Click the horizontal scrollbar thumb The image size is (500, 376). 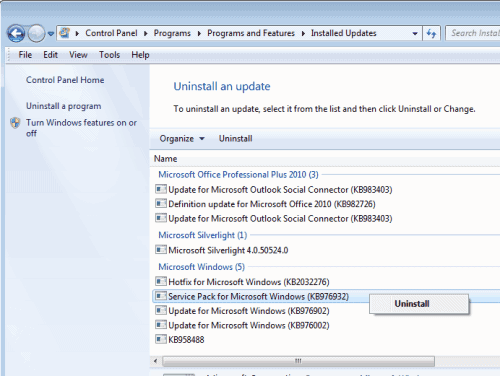point(298,361)
